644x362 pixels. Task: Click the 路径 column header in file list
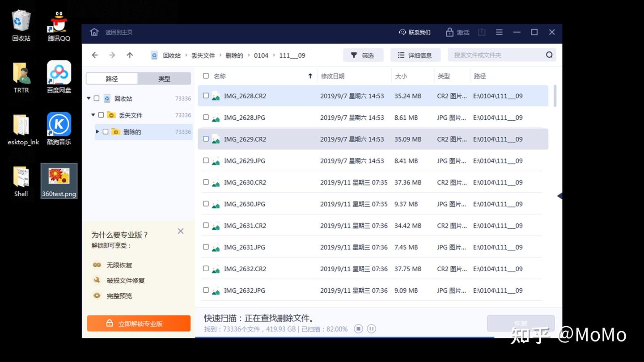point(480,76)
